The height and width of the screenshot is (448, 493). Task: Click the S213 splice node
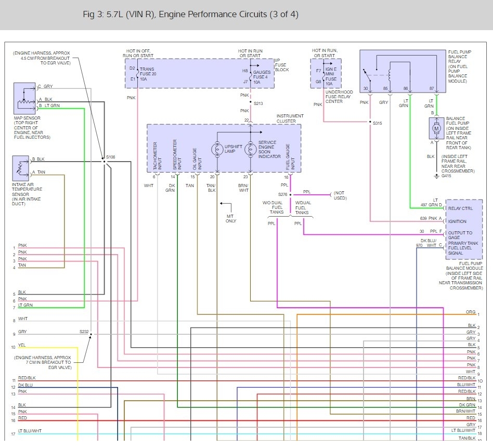click(250, 102)
